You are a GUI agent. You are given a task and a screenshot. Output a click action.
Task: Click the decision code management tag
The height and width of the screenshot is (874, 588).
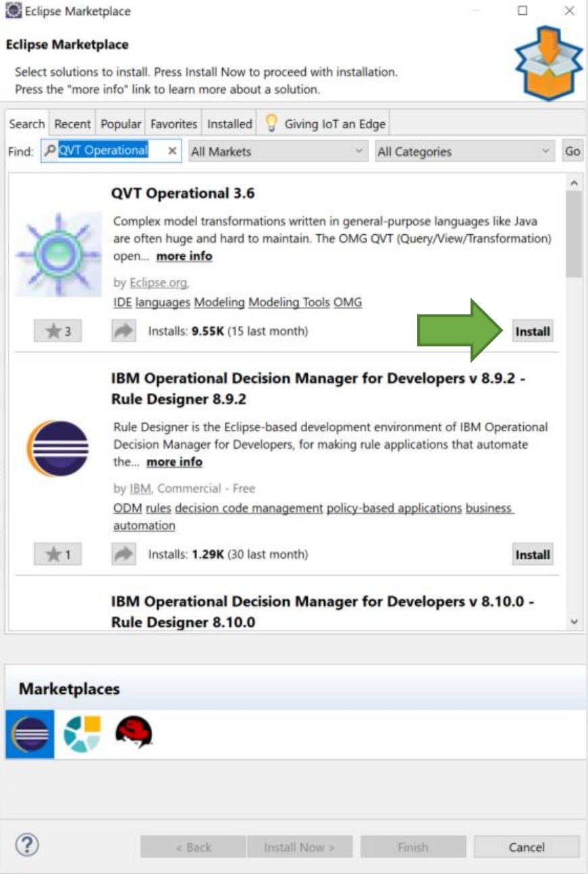pos(249,508)
